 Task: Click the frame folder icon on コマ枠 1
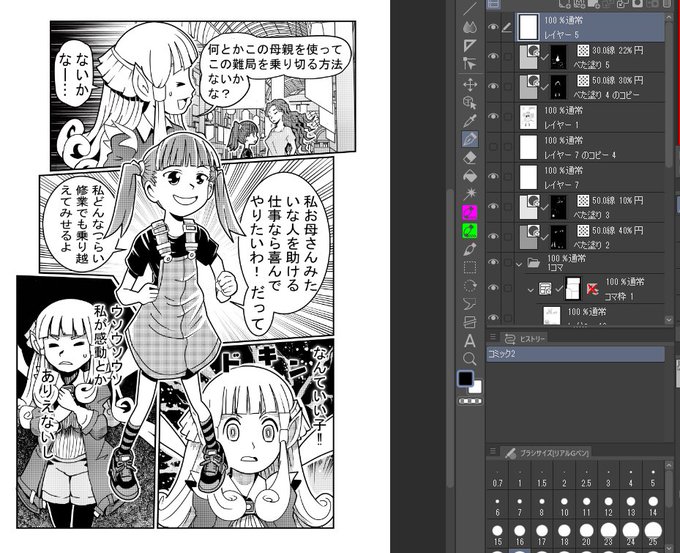[545, 289]
